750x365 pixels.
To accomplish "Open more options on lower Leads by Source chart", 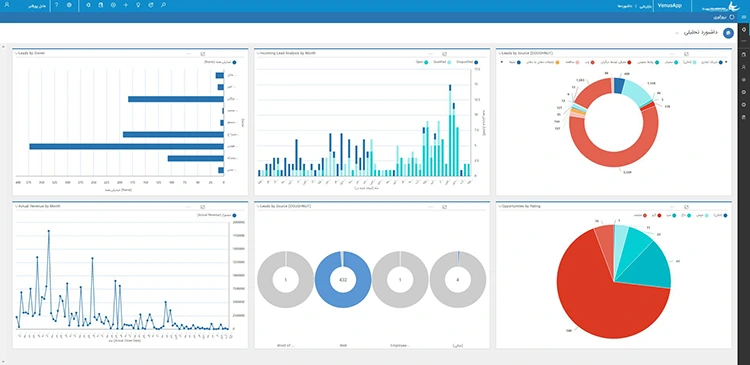I will [x=430, y=207].
